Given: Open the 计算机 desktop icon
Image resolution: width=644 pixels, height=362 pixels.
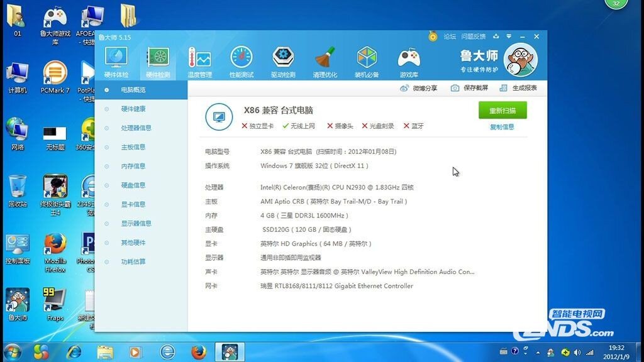Looking at the screenshot, I should (18, 79).
